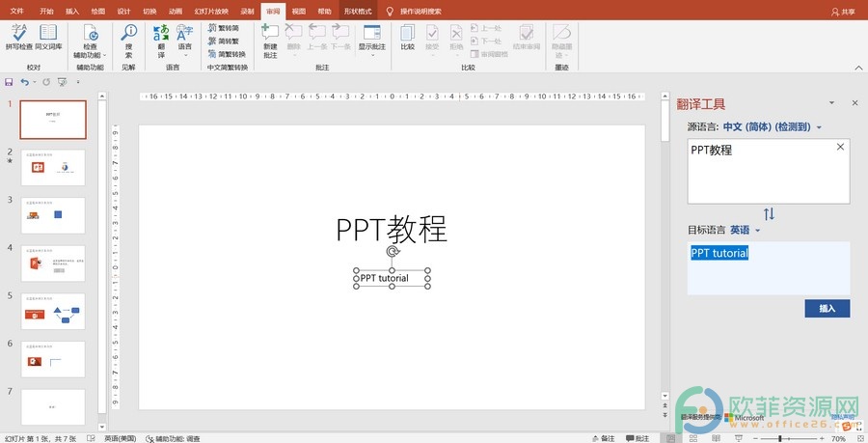Image resolution: width=868 pixels, height=443 pixels.
Task: Click the 70% zoom level
Action: [838, 438]
